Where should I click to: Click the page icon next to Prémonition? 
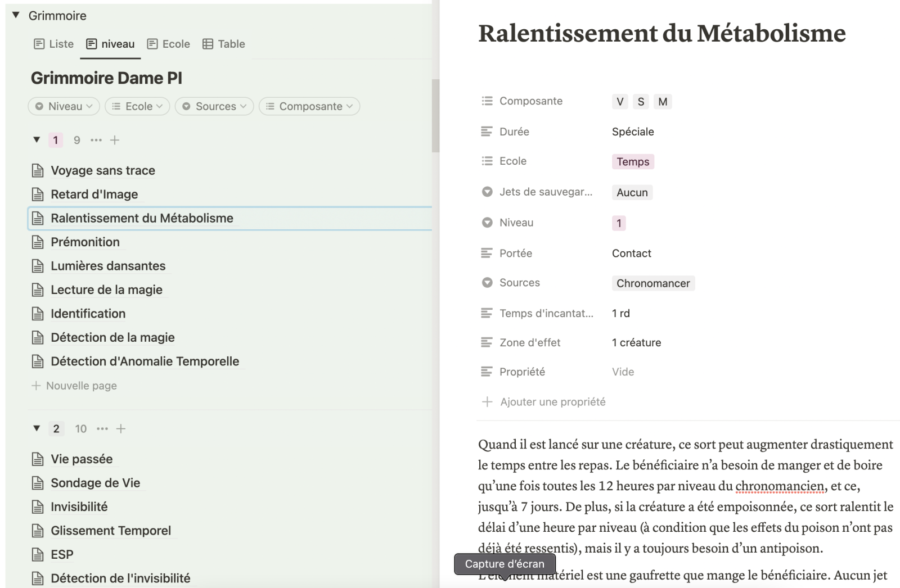pos(38,242)
